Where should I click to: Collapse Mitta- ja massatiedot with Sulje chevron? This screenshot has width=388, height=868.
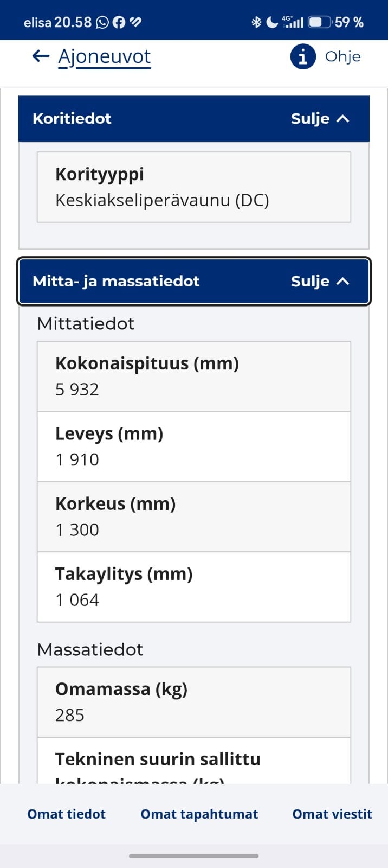[342, 281]
